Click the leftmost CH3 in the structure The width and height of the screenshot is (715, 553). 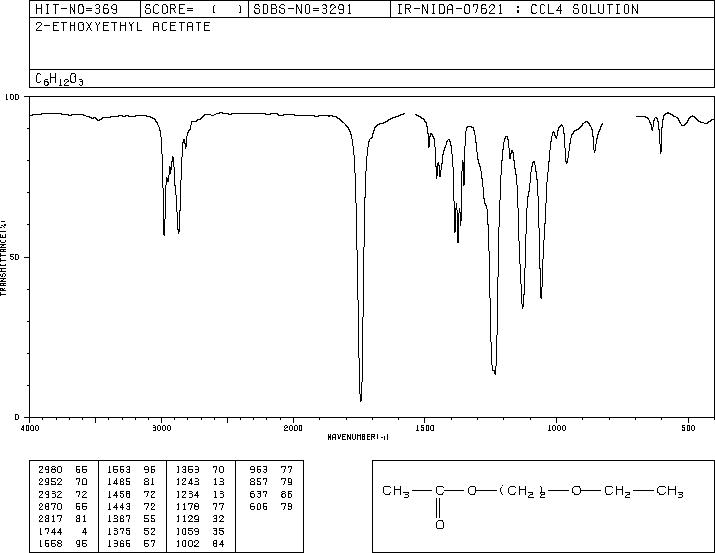396,491
